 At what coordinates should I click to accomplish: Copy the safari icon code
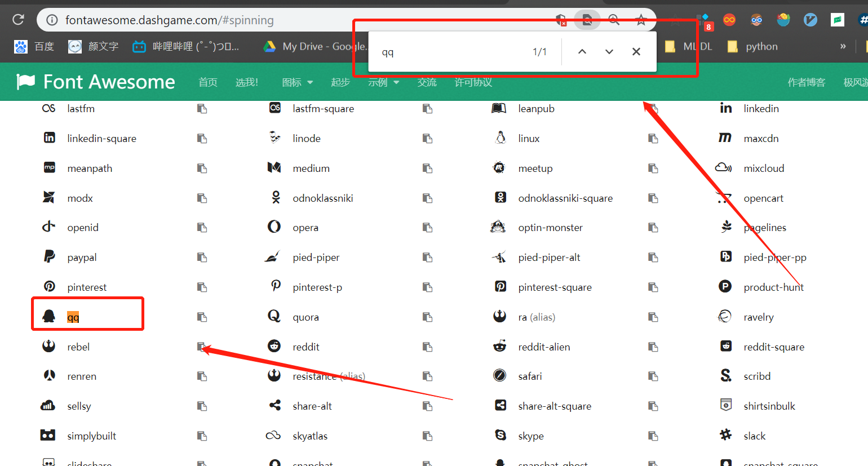click(653, 376)
